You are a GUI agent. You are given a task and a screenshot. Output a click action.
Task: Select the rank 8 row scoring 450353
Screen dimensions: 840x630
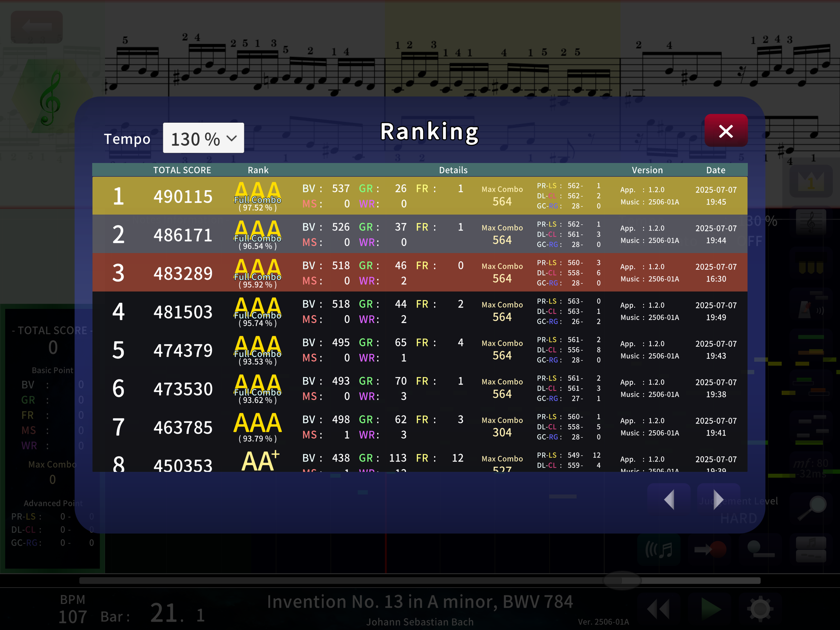[x=420, y=459]
